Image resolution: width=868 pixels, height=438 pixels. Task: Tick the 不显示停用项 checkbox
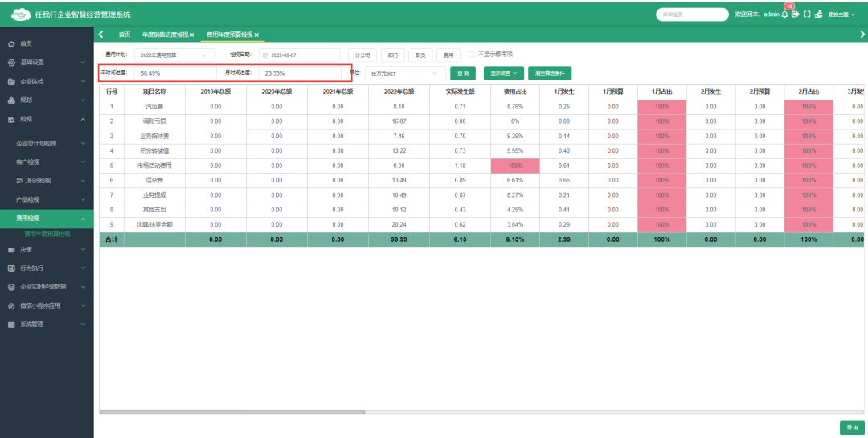click(x=472, y=55)
